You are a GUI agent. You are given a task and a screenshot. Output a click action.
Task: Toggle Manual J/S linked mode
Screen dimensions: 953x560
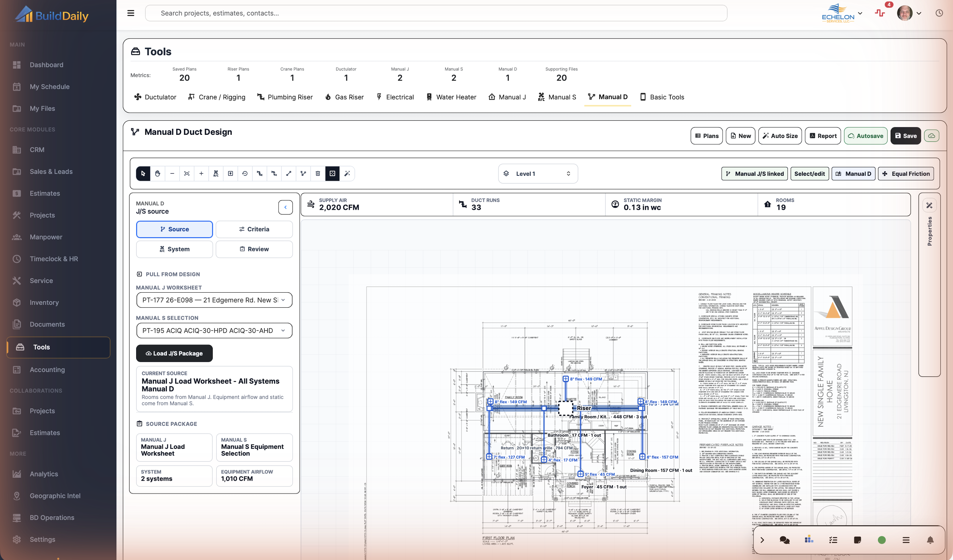point(754,174)
